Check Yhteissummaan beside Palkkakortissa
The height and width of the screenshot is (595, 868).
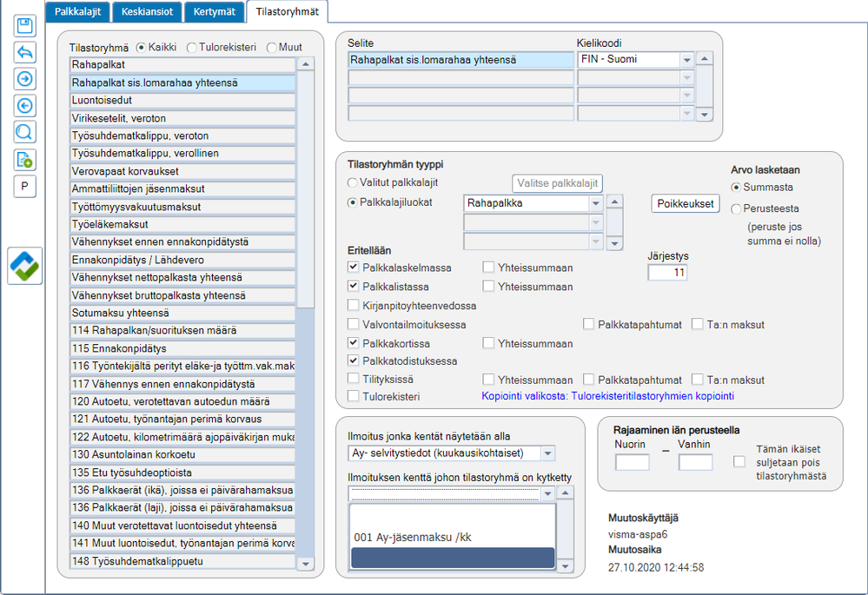tap(487, 343)
